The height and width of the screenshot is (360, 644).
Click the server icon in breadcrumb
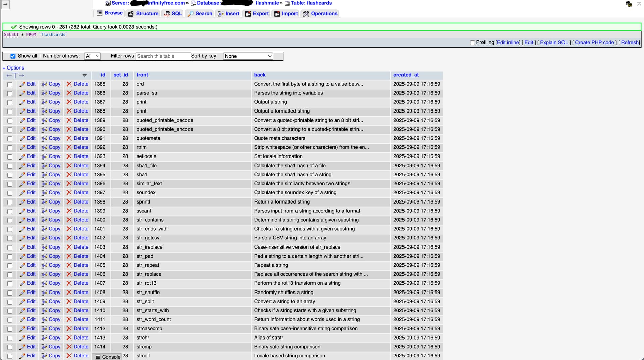click(108, 3)
